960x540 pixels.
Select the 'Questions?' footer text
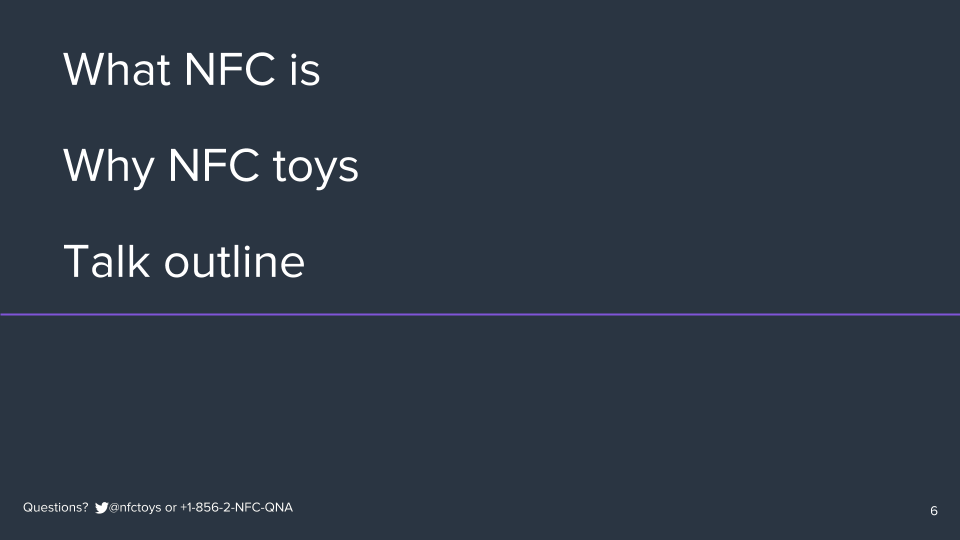pyautogui.click(x=56, y=508)
